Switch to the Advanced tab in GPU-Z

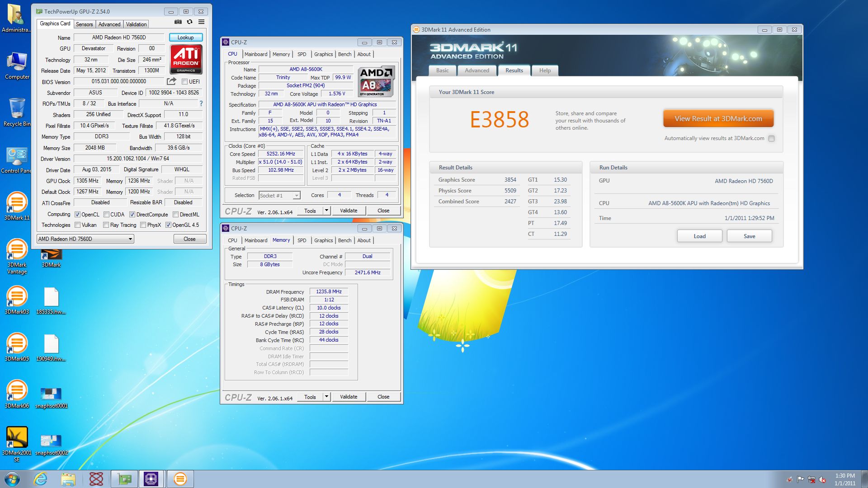click(x=109, y=24)
